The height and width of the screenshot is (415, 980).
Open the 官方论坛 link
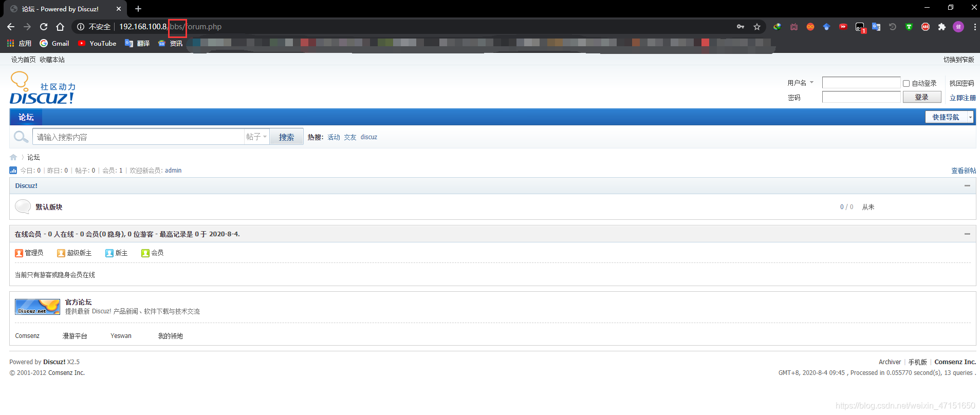click(78, 302)
